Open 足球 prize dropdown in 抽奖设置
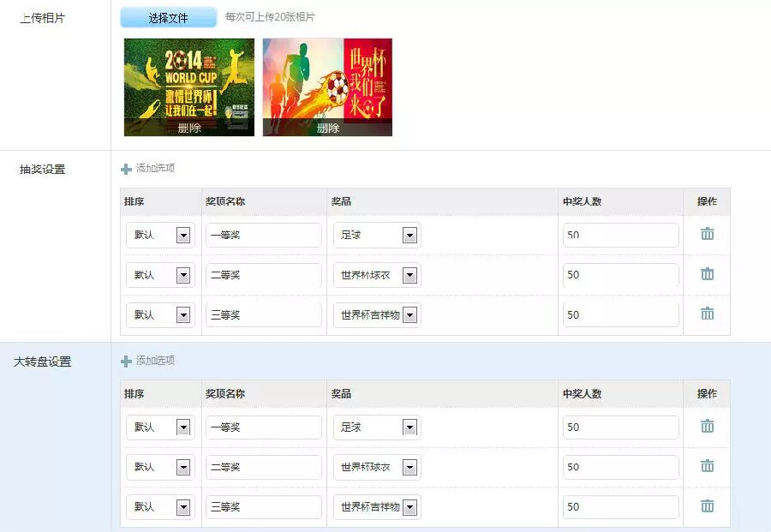 coord(377,235)
